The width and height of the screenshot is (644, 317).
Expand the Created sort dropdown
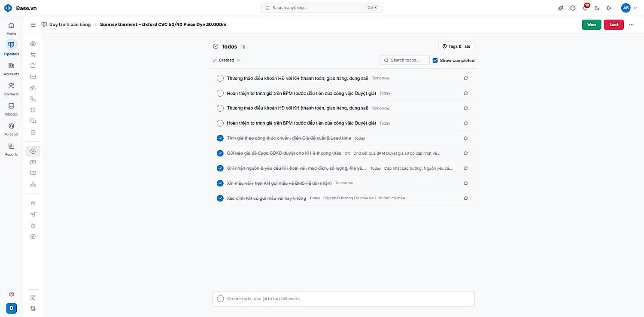[x=227, y=60]
